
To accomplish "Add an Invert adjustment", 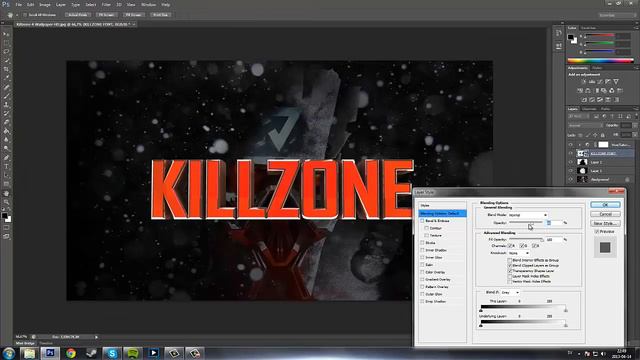I will click(584, 100).
